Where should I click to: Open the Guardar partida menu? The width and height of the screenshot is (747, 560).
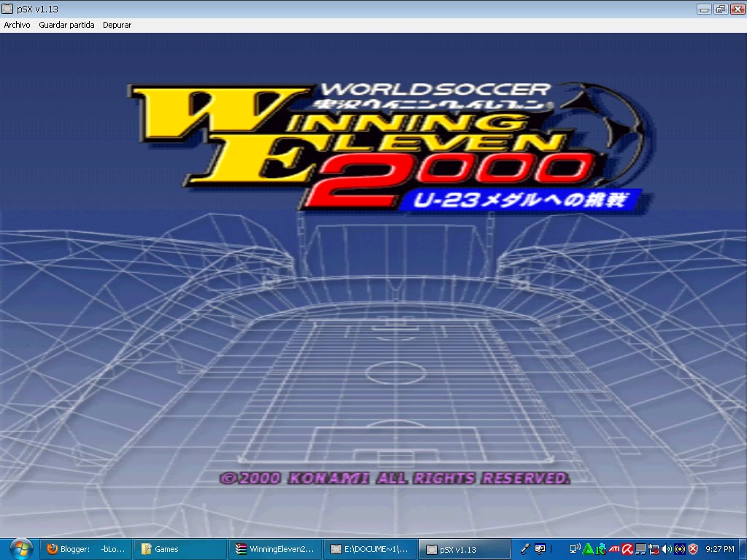(66, 25)
